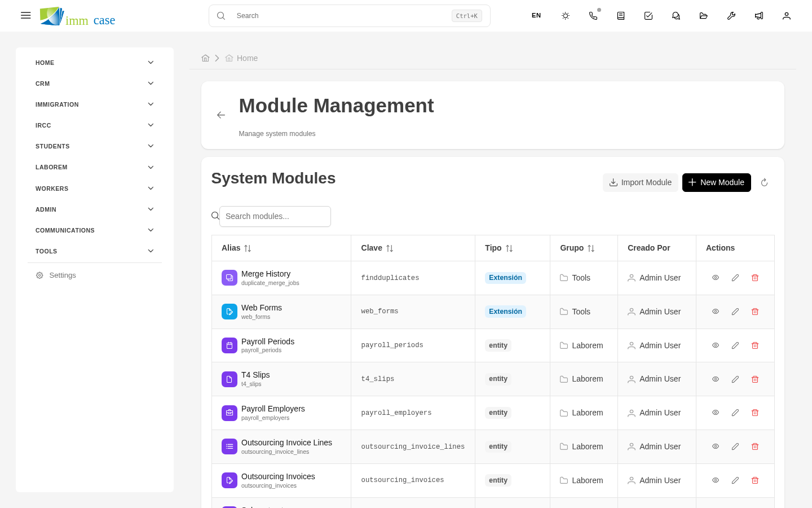
Task: Expand the LABOREM sidebar section
Action: click(95, 167)
